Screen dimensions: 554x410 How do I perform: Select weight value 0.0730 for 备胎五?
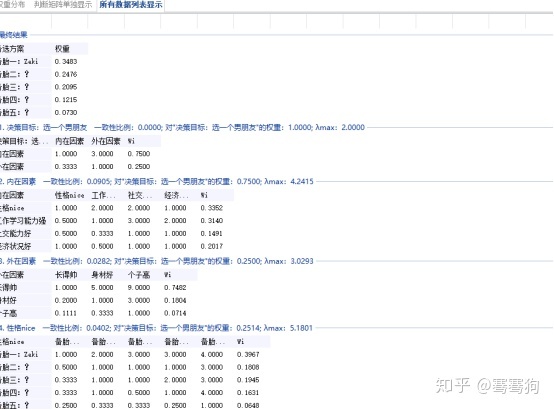click(x=66, y=112)
